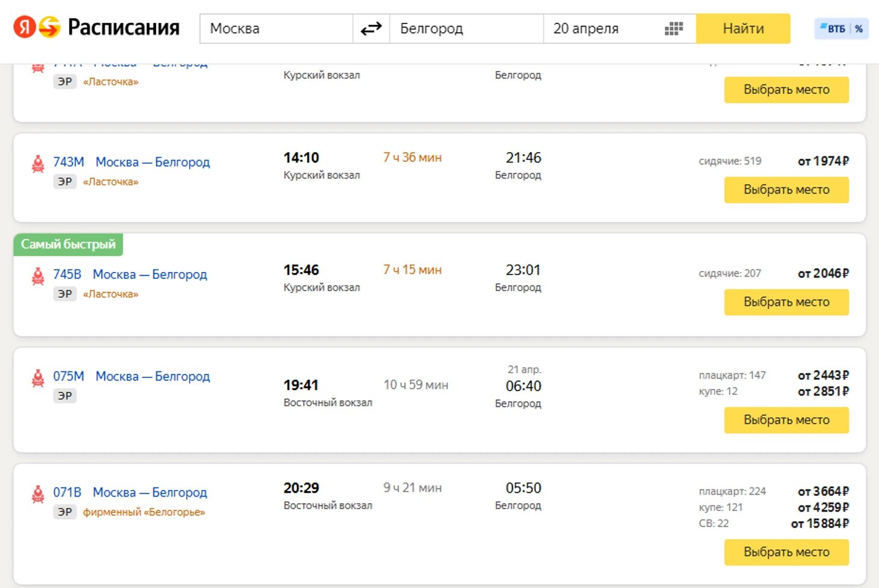Click the destination field with Белгород
Viewport: 879px width, 588px height.
pyautogui.click(x=466, y=28)
